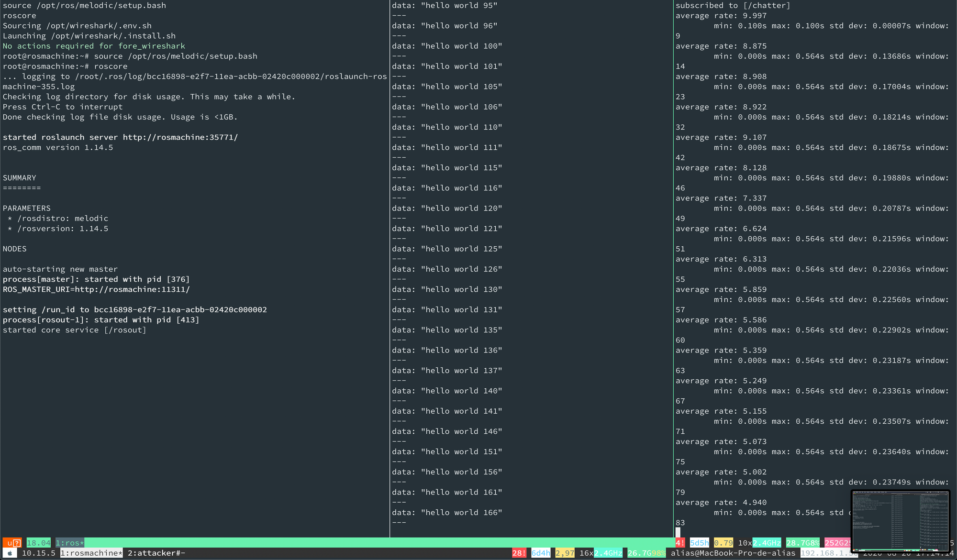Click the alias@MacBook-Pro-de-alias hostname label
957x560 pixels.
pos(733,553)
